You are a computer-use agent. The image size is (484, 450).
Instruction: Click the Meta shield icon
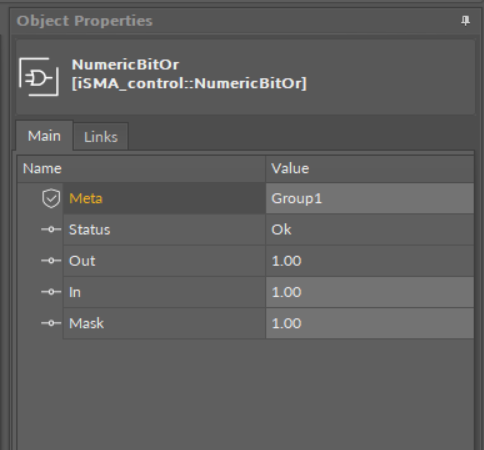[x=51, y=198]
